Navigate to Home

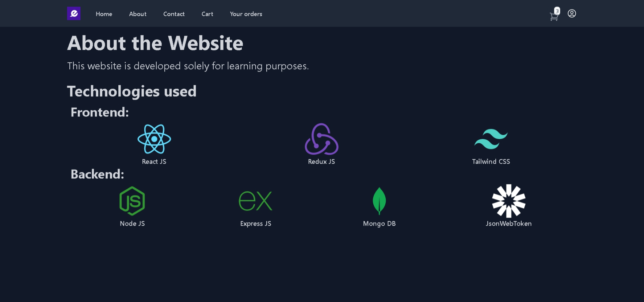(x=104, y=14)
